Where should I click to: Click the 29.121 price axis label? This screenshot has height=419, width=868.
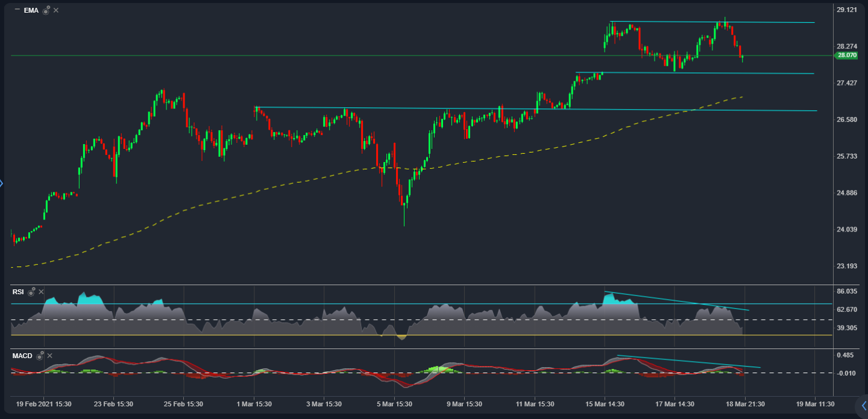click(x=847, y=10)
